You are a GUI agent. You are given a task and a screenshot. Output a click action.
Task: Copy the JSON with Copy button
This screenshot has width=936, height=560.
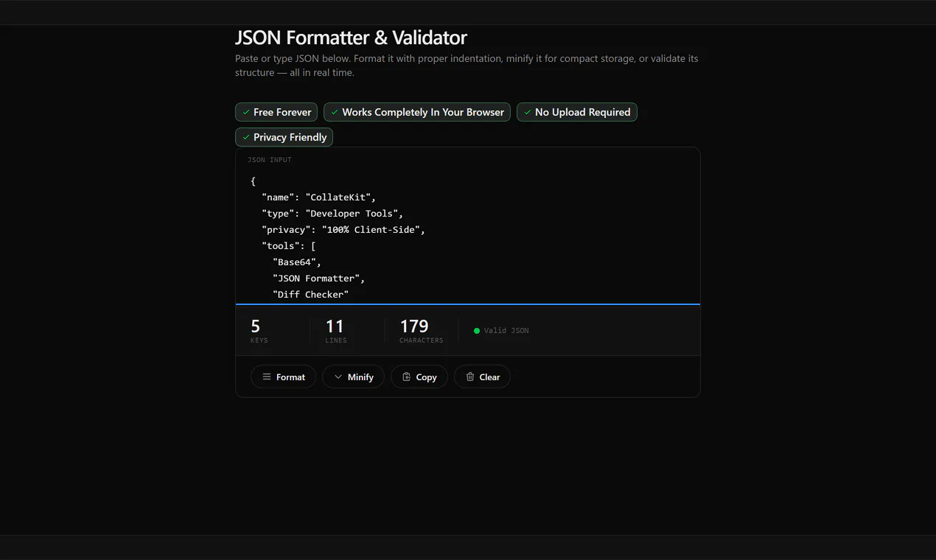tap(419, 377)
